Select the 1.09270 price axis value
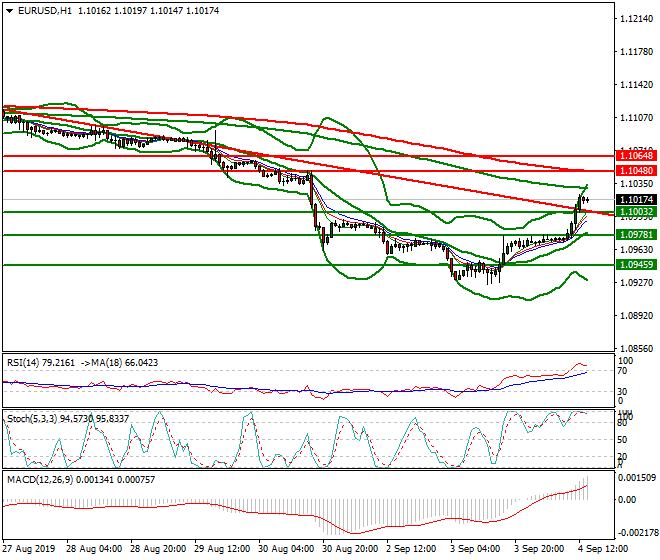The height and width of the screenshot is (560, 660). [637, 283]
